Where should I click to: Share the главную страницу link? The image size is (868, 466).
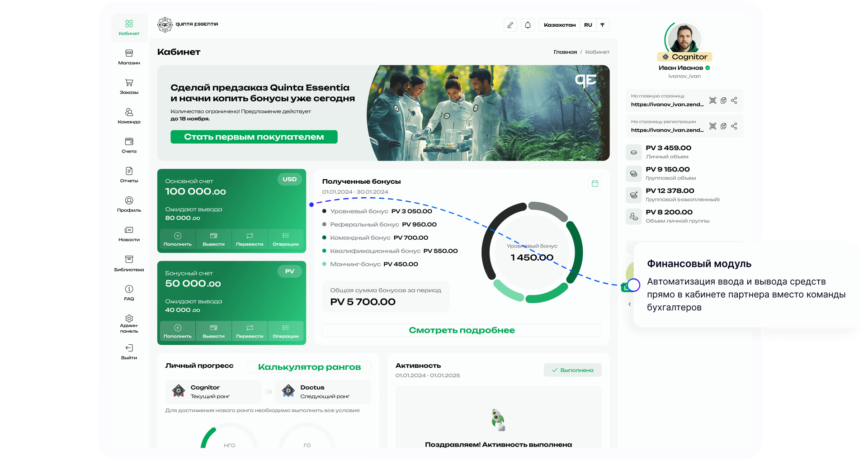(x=734, y=100)
